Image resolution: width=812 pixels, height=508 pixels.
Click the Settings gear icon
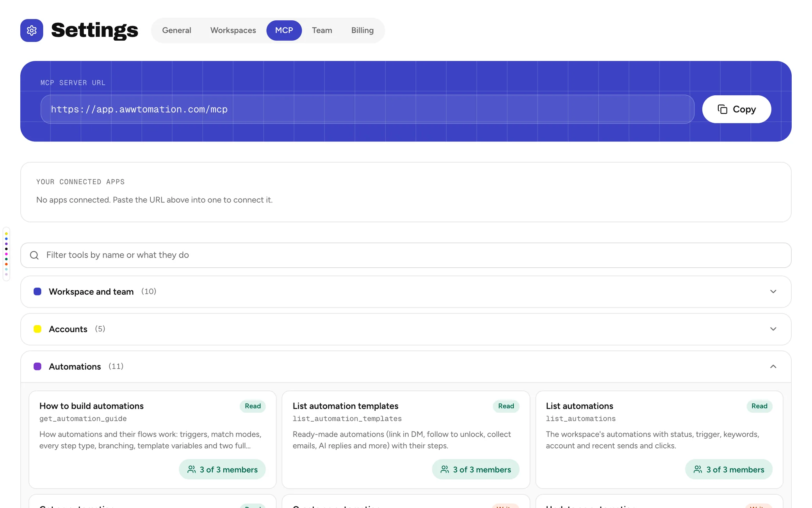(x=32, y=30)
